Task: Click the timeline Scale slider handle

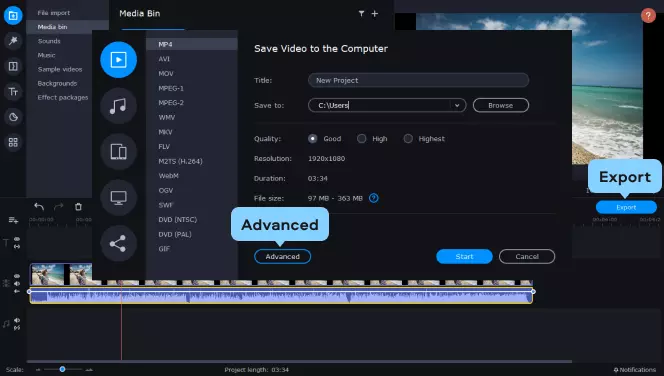Action: tap(62, 369)
